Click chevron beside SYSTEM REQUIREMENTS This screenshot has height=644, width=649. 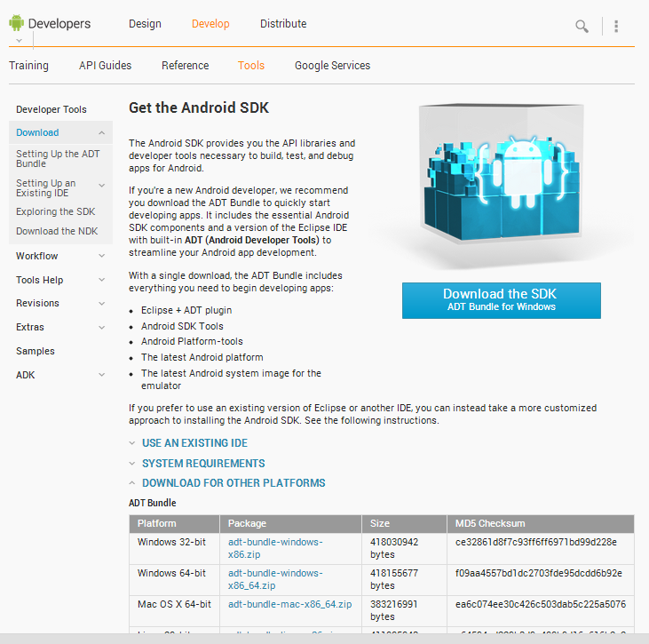tap(132, 464)
